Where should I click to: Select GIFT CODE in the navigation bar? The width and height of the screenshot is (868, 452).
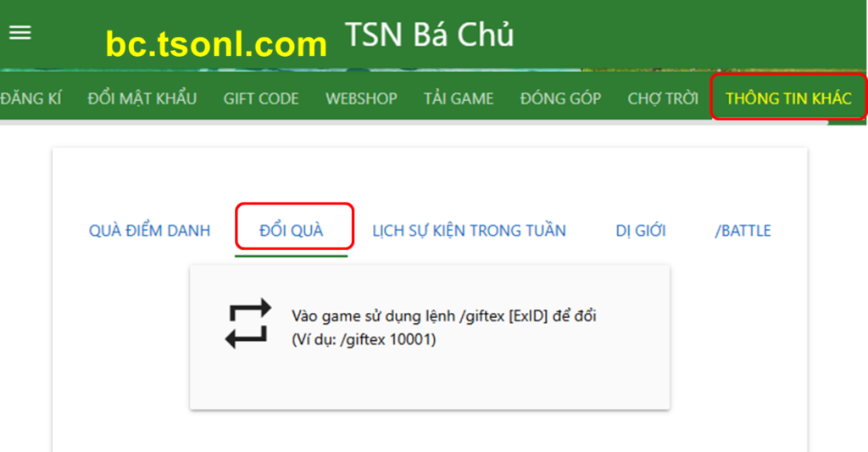pyautogui.click(x=261, y=98)
